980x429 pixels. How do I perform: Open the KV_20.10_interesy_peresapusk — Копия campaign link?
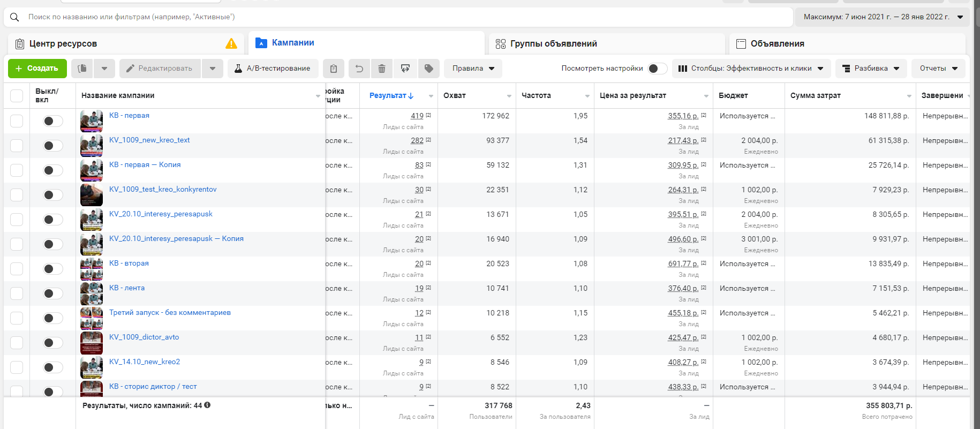point(176,238)
